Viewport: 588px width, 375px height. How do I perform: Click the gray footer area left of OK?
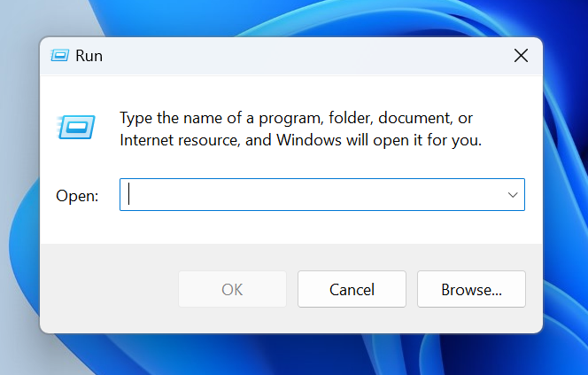click(x=106, y=289)
